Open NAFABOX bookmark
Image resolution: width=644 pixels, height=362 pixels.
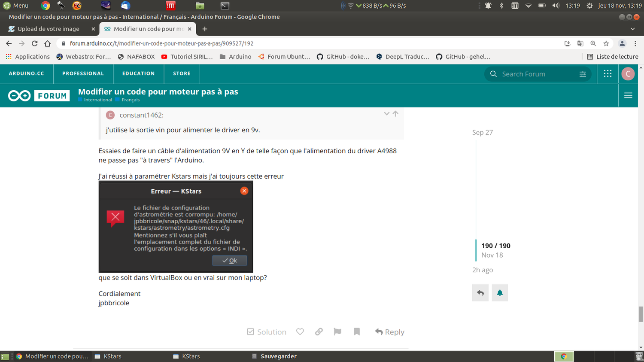[x=136, y=57]
